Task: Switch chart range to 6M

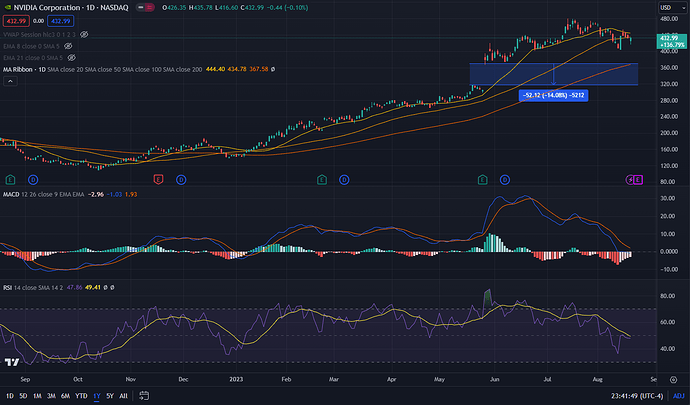Action: (x=66, y=396)
